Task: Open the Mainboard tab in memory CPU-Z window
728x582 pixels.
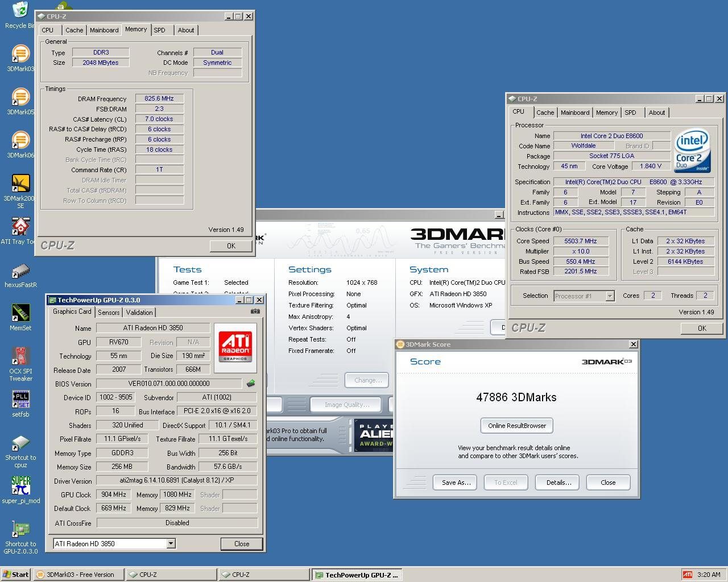Action: (x=104, y=30)
